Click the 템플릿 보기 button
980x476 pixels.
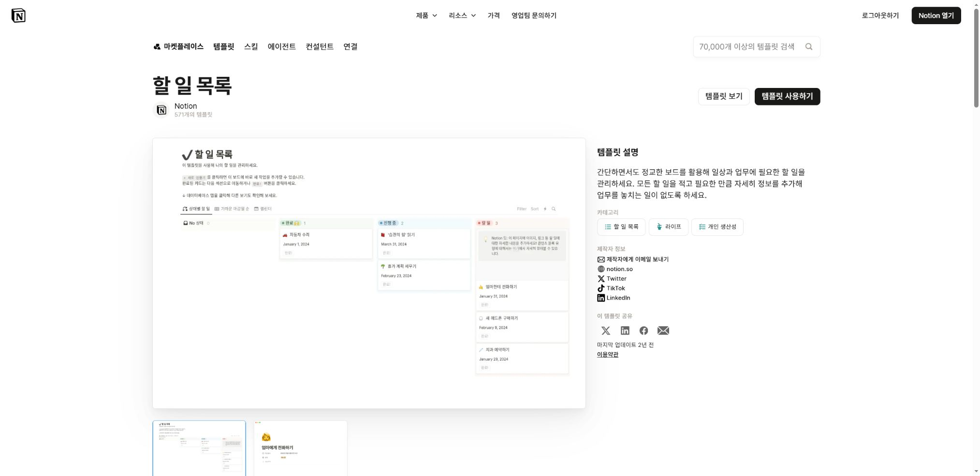(724, 96)
